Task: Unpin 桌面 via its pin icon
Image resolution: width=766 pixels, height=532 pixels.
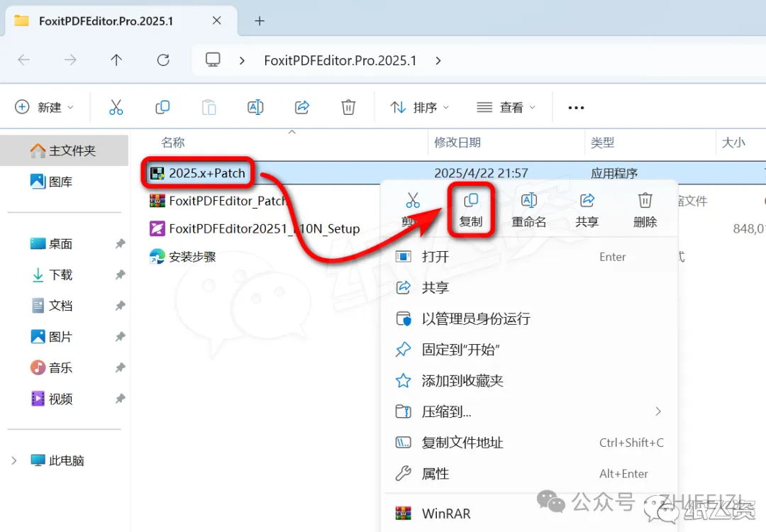Action: 120,244
